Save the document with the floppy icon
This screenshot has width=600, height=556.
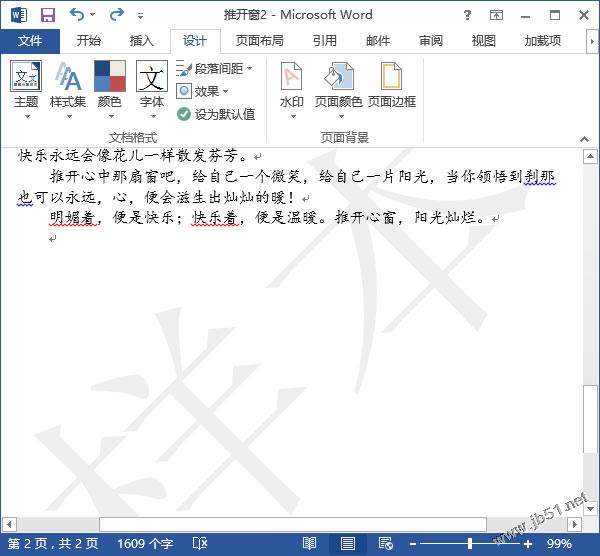point(47,15)
